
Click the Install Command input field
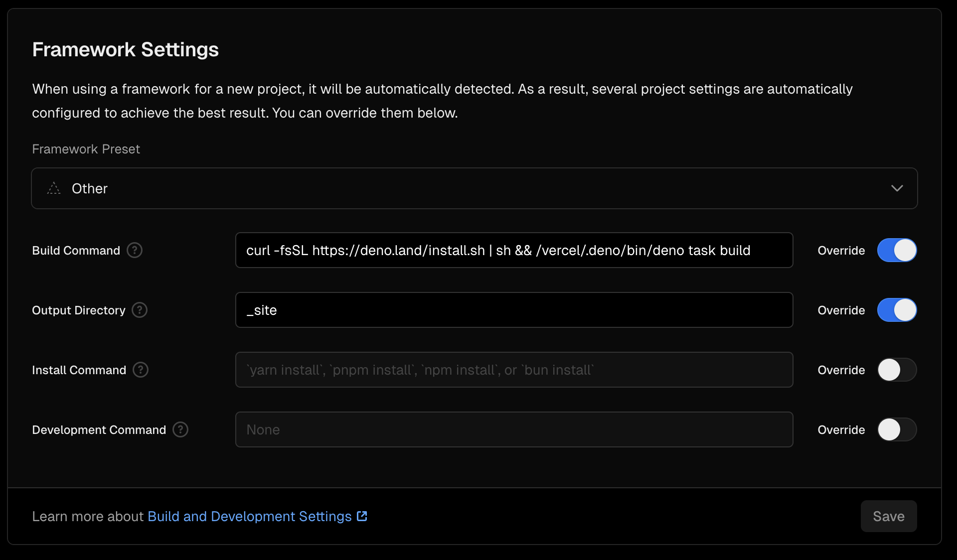[513, 370]
